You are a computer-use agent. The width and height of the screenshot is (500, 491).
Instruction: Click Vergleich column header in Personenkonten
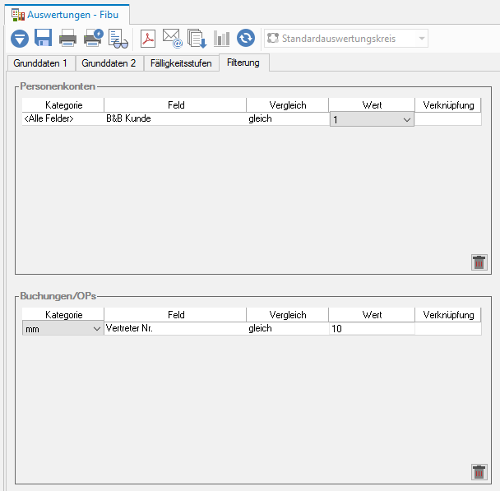[x=288, y=105]
